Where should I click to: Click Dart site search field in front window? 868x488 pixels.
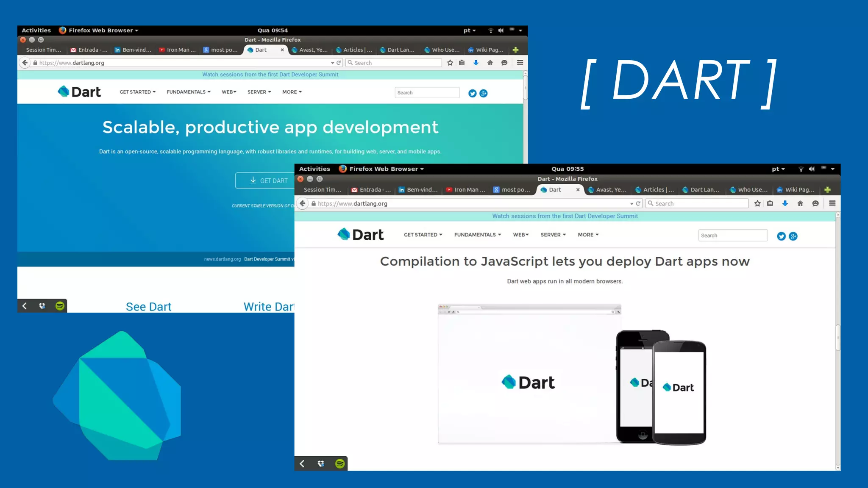(733, 236)
